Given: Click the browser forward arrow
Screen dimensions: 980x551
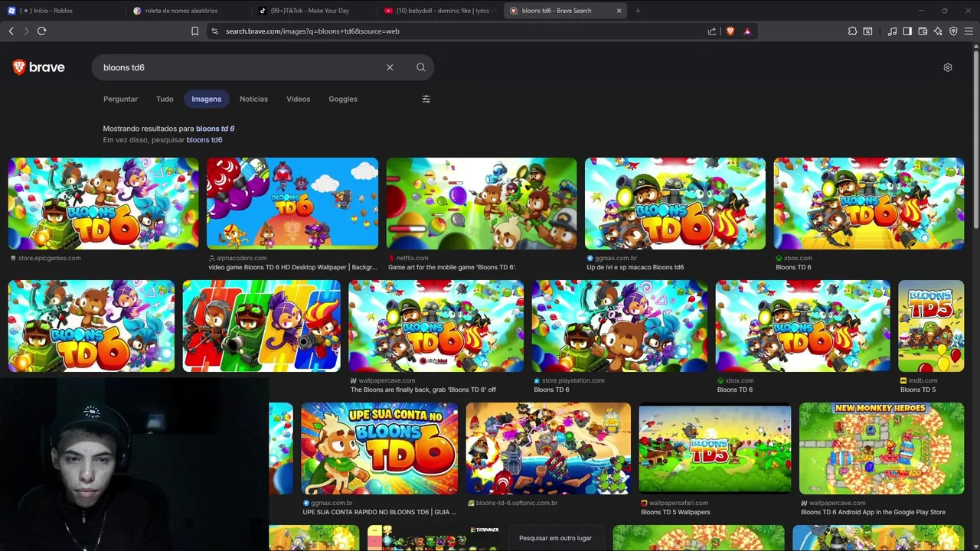Looking at the screenshot, I should coord(26,31).
